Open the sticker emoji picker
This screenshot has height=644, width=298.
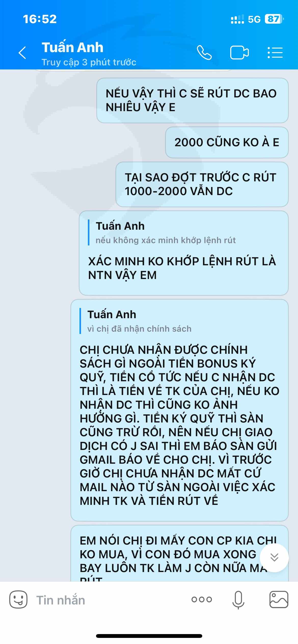[x=18, y=599]
